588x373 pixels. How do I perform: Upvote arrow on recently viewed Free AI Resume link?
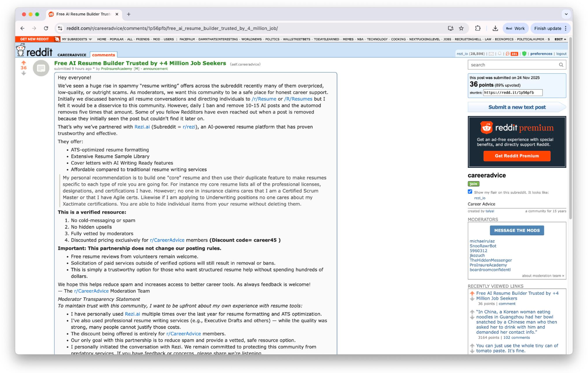point(472,293)
